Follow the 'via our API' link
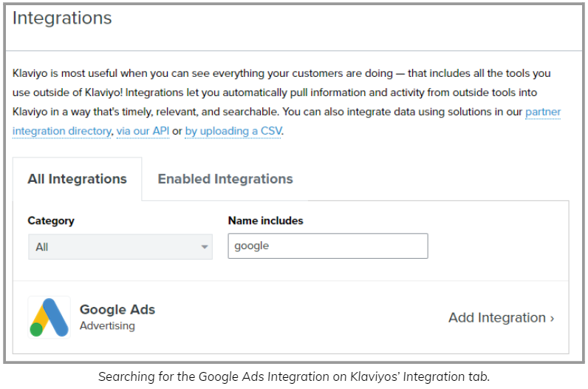This screenshot has width=588, height=389. pyautogui.click(x=143, y=131)
